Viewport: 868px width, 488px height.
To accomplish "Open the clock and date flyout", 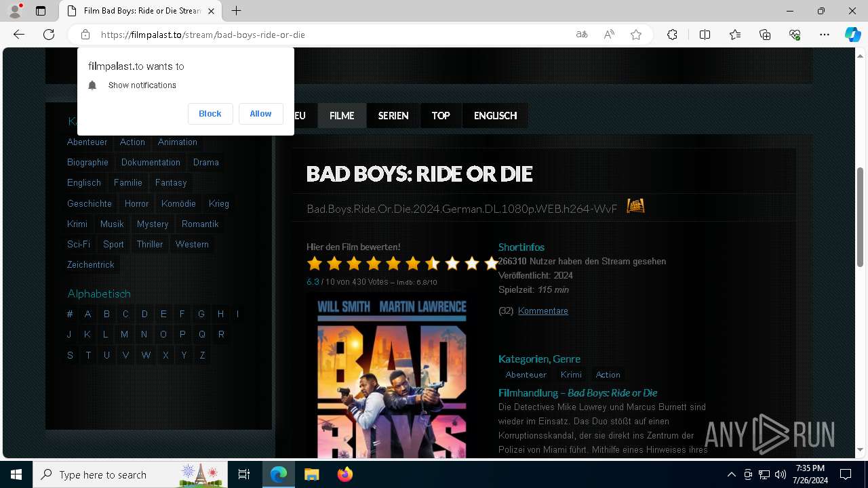I will tap(810, 474).
